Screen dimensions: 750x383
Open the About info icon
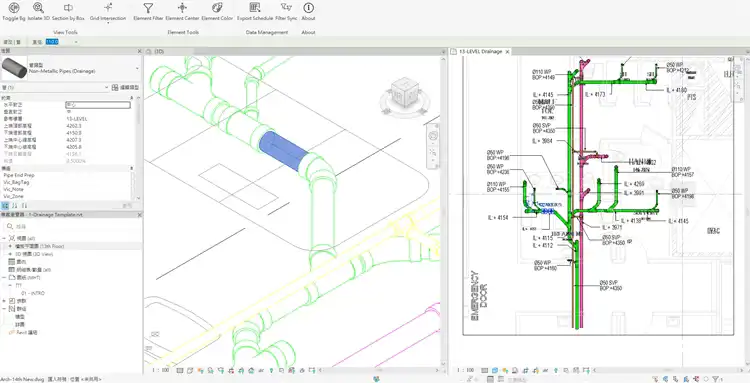coord(309,8)
